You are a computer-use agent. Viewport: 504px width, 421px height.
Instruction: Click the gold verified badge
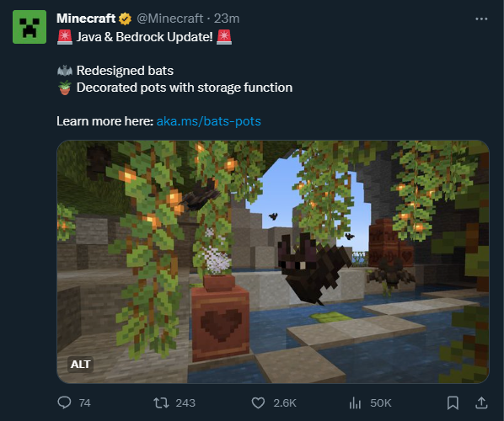[125, 19]
